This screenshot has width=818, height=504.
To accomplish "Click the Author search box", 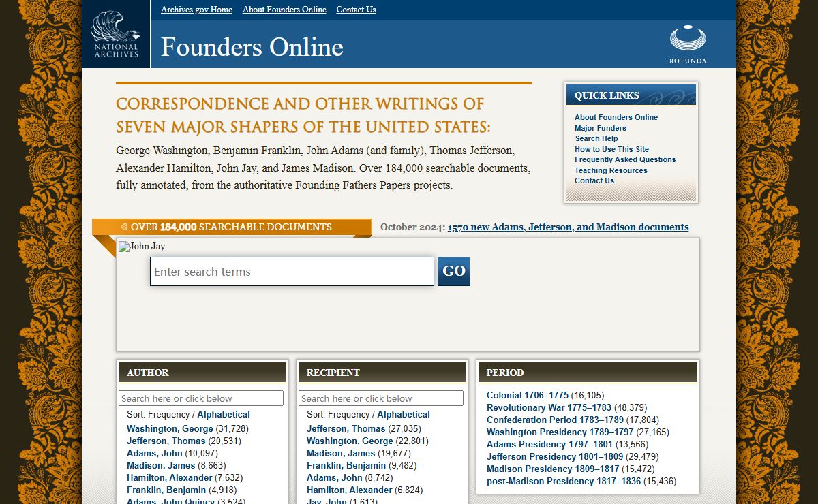I will (201, 398).
